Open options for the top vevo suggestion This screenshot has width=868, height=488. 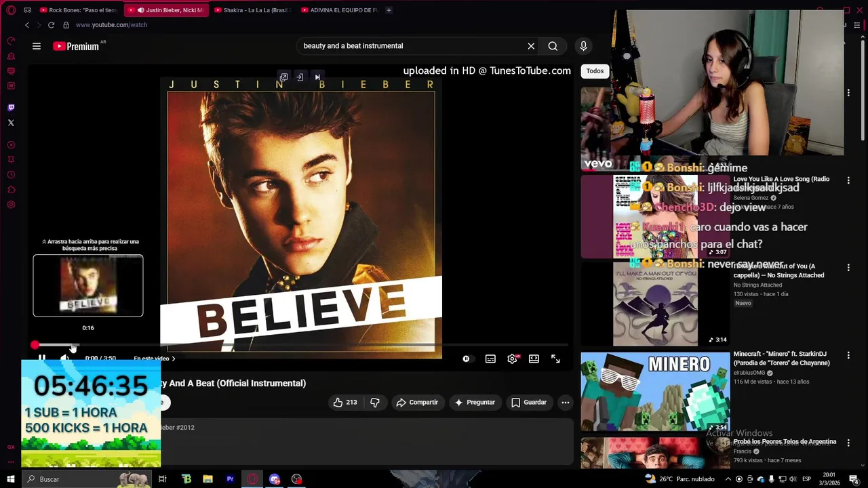pyautogui.click(x=848, y=93)
